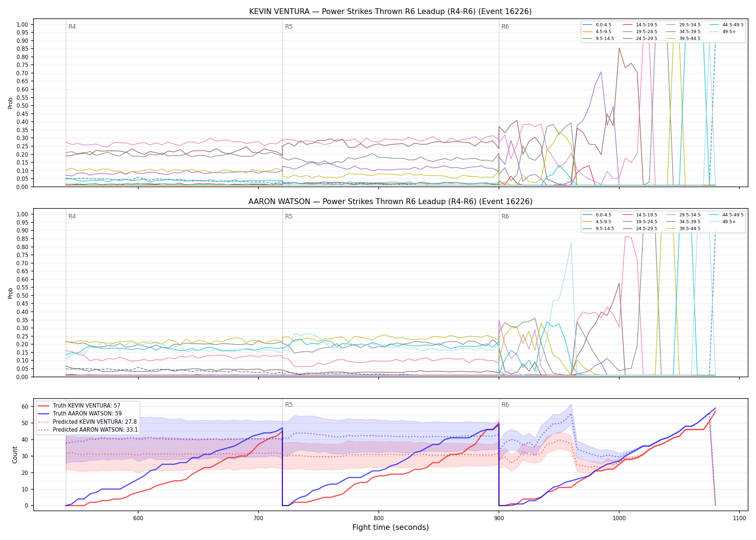Select '49.5+' legend entry in Watson chart

point(723,222)
